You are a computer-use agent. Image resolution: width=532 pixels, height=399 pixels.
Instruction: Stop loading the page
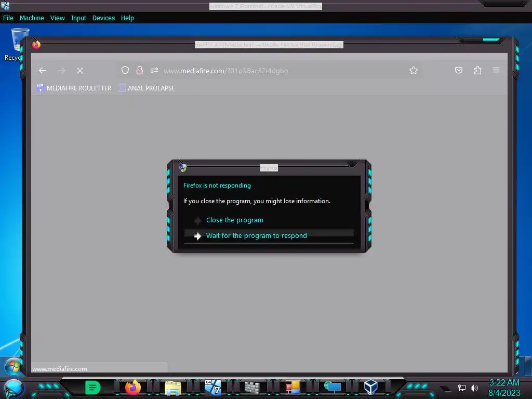tap(80, 71)
